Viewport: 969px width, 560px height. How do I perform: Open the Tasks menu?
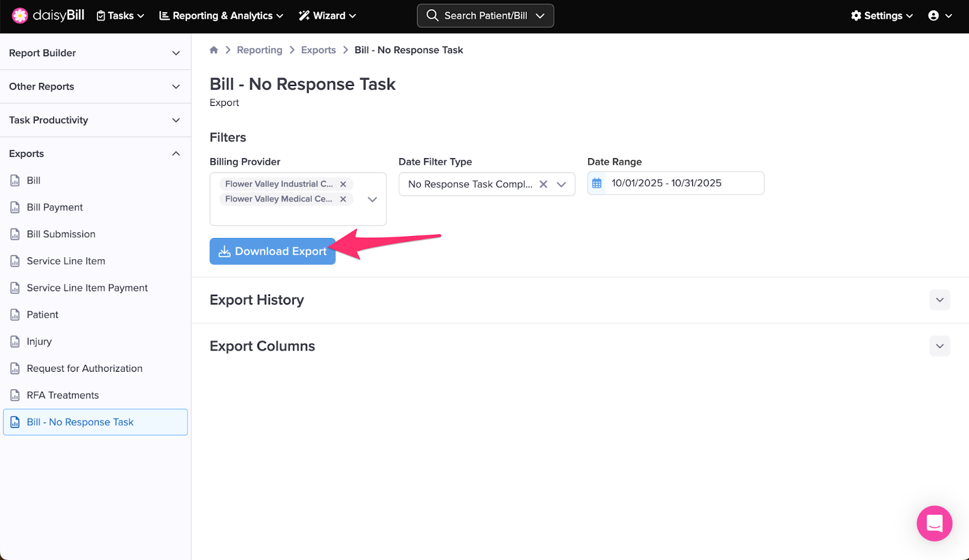(x=121, y=16)
